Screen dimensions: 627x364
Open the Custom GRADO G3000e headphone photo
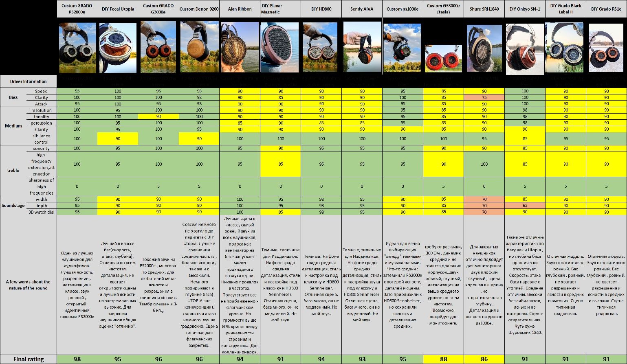(x=158, y=47)
